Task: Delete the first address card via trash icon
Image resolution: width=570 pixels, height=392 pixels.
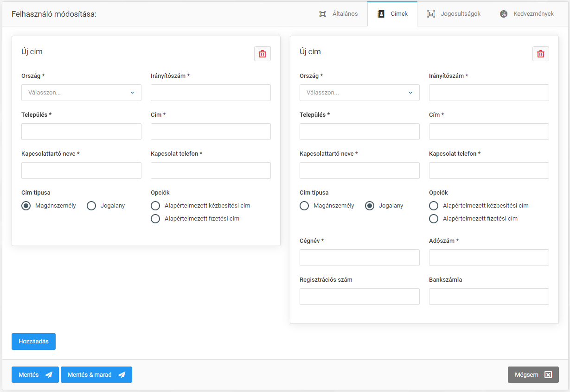Action: pyautogui.click(x=262, y=54)
